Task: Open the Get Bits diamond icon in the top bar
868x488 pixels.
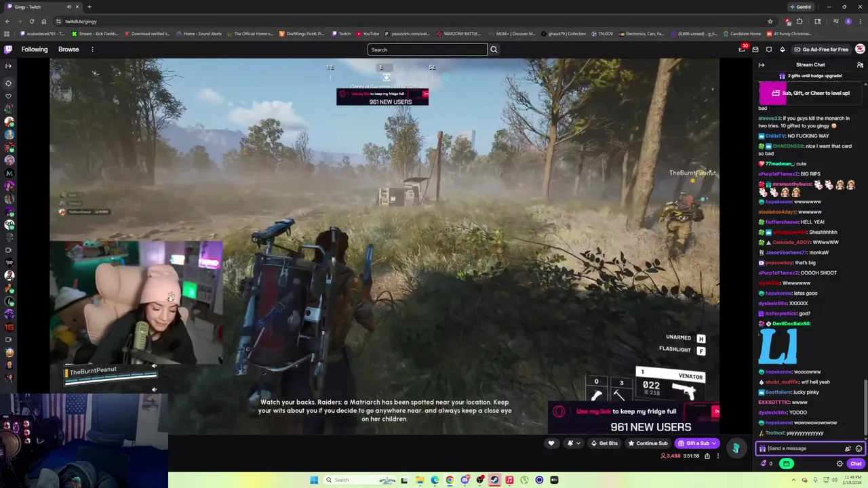Action: (782, 49)
